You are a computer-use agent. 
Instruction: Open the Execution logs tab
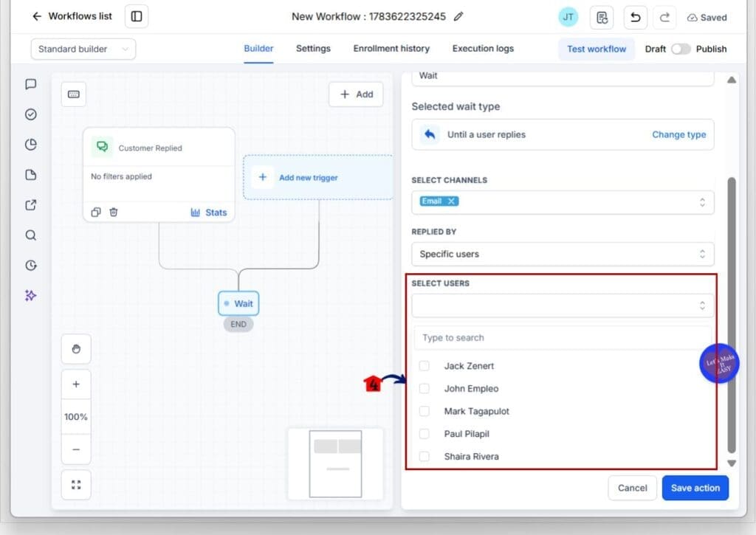pyautogui.click(x=483, y=49)
